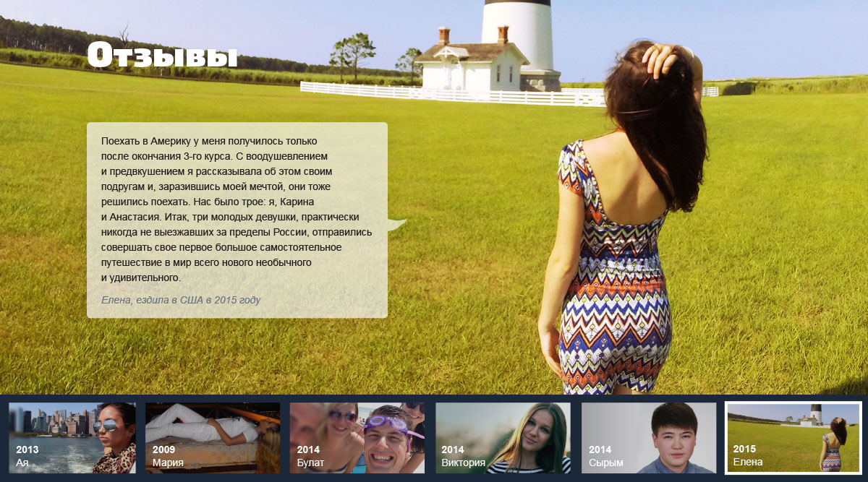
Task: Click caption 'Елена, ездила в США в 2015 году'
Action: tap(181, 300)
